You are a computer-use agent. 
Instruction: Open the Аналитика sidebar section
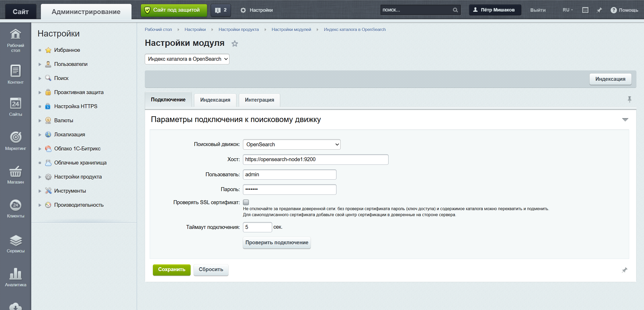(x=15, y=278)
